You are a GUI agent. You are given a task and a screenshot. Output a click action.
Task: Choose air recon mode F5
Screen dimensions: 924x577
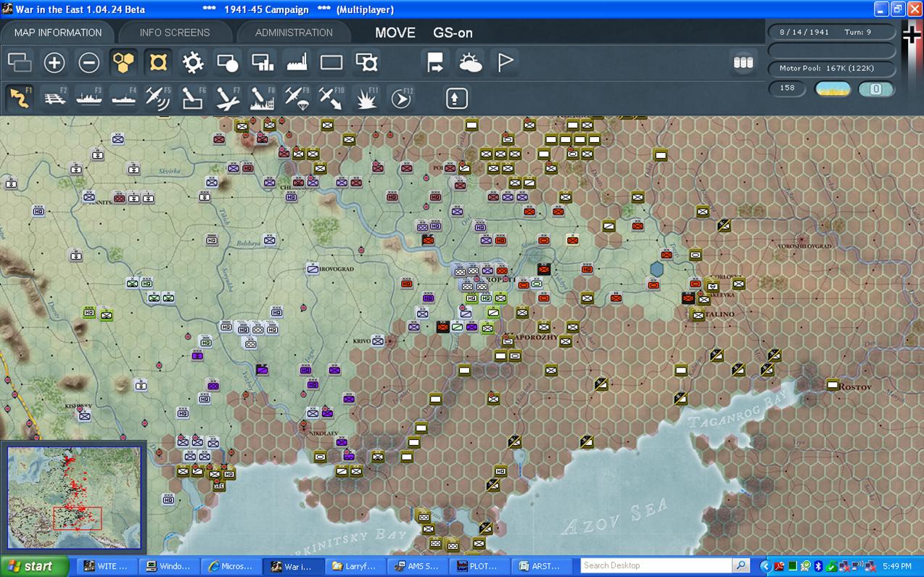(x=158, y=98)
